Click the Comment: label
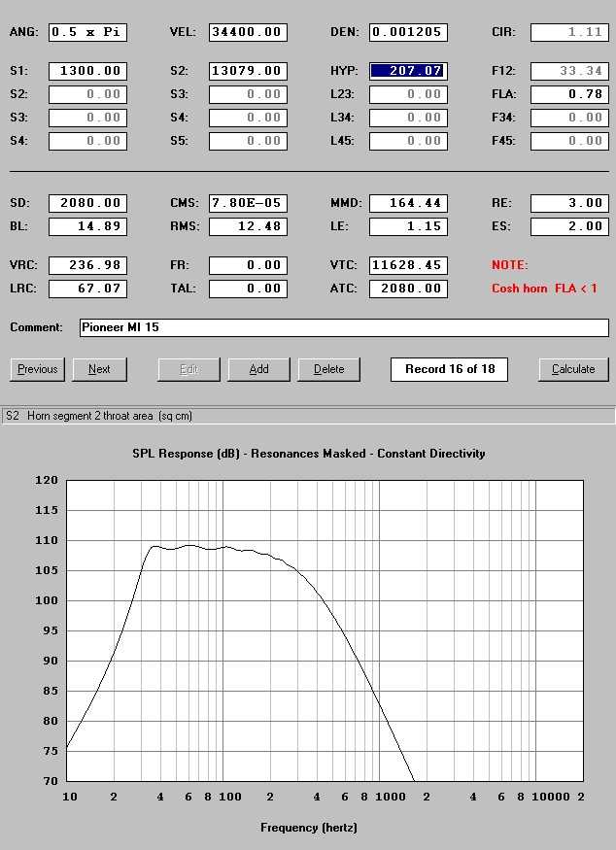The width and height of the screenshot is (616, 850). click(36, 327)
